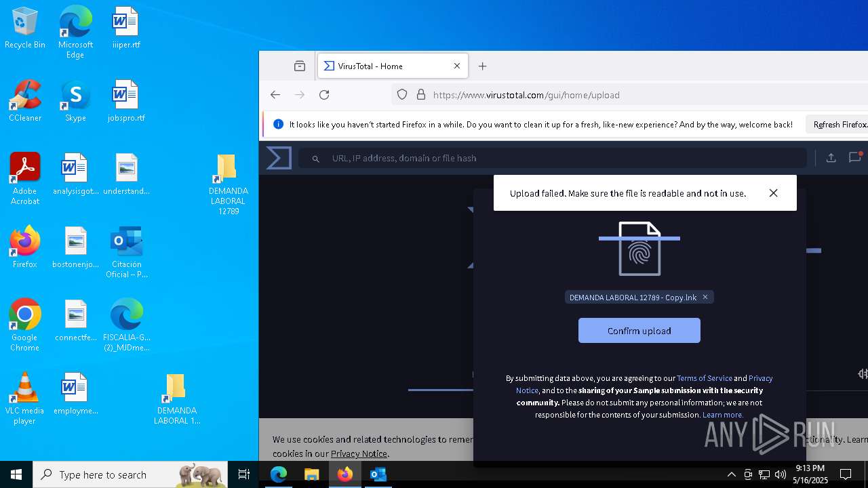Open Skype desktop shortcut
Screen dimensions: 868x488
(x=75, y=101)
